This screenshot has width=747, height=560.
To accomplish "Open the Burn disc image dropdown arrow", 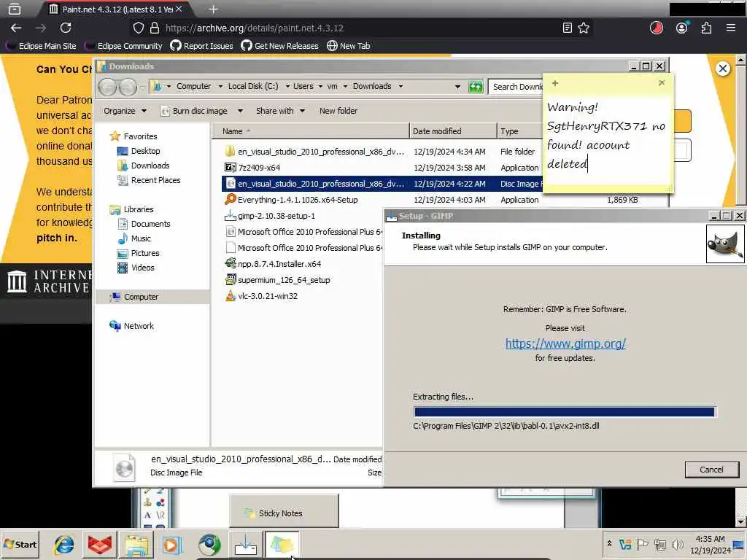I will [x=240, y=111].
